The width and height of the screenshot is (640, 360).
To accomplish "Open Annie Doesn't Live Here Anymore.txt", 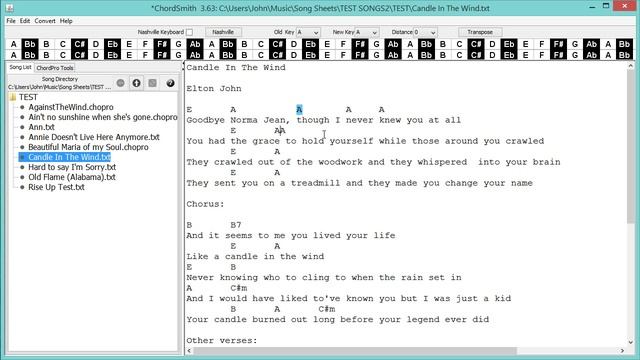I will (x=94, y=137).
